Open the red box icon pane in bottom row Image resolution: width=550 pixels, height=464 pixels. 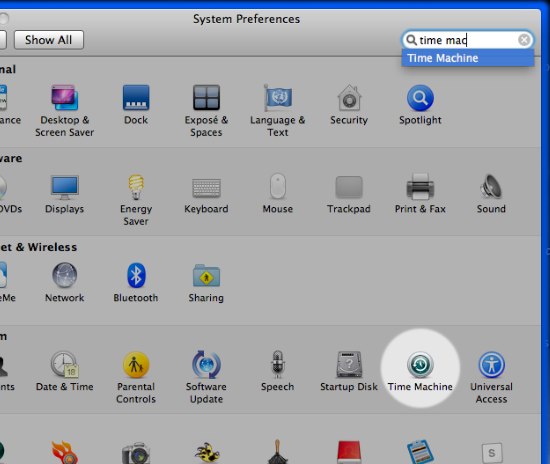[349, 452]
